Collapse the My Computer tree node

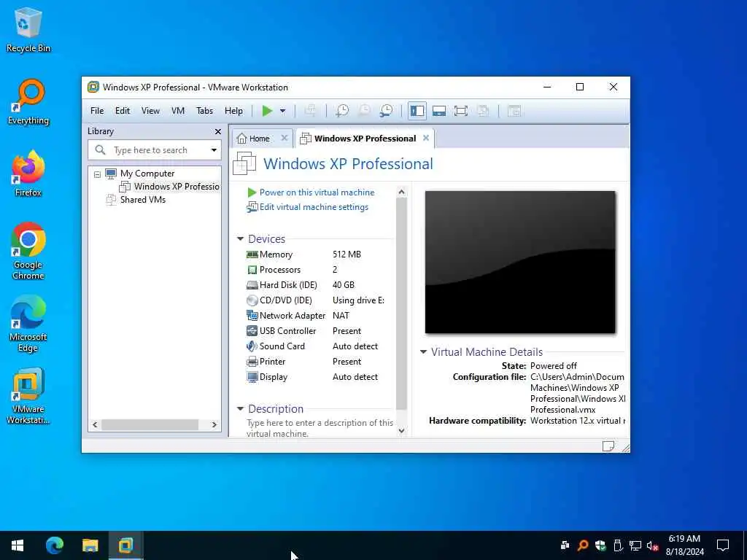point(97,174)
